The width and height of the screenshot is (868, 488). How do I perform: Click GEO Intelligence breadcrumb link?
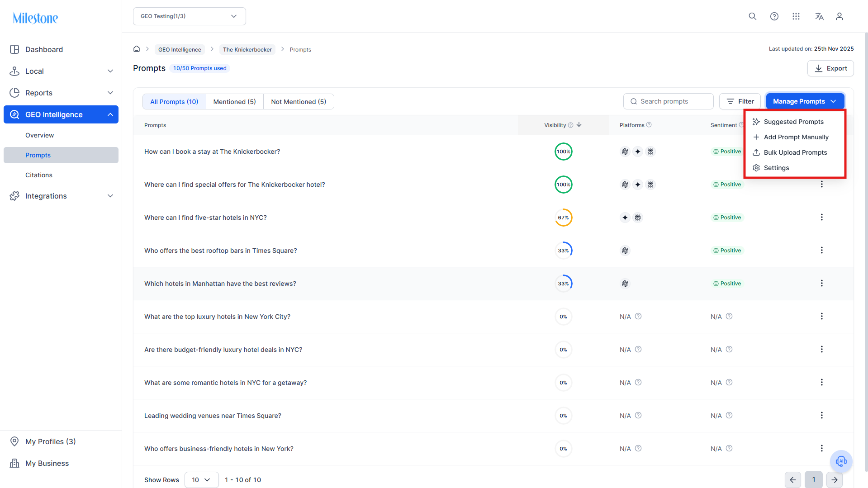click(180, 49)
